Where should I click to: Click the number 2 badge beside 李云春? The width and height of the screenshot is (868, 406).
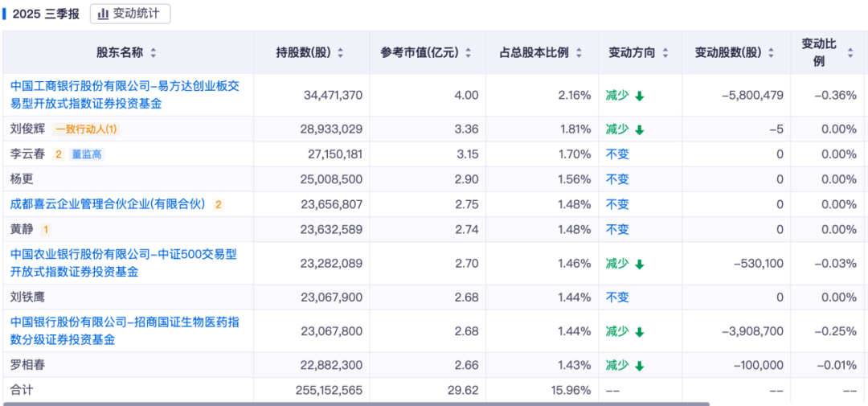point(58,154)
